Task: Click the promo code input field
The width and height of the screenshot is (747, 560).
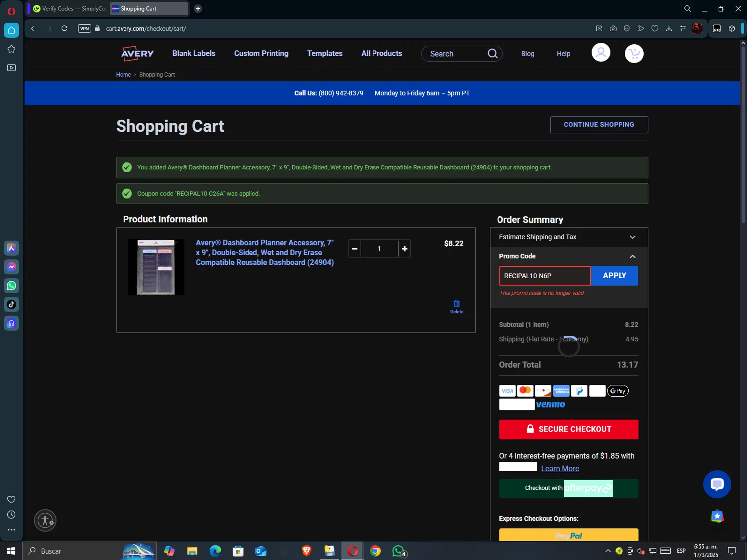Action: point(545,276)
